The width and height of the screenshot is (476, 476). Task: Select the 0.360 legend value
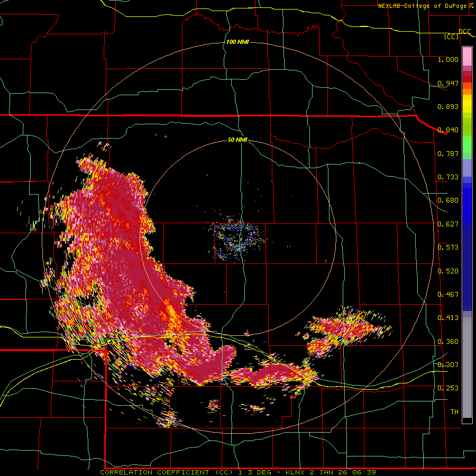pos(448,342)
